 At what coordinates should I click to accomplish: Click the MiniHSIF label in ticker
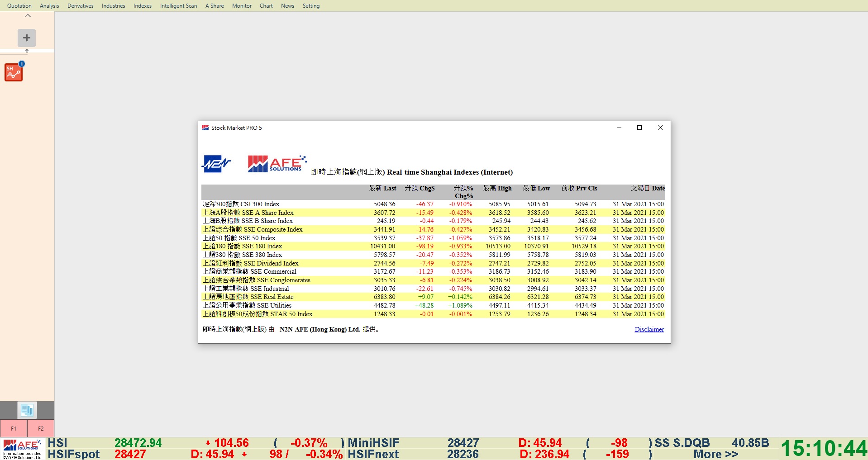374,443
